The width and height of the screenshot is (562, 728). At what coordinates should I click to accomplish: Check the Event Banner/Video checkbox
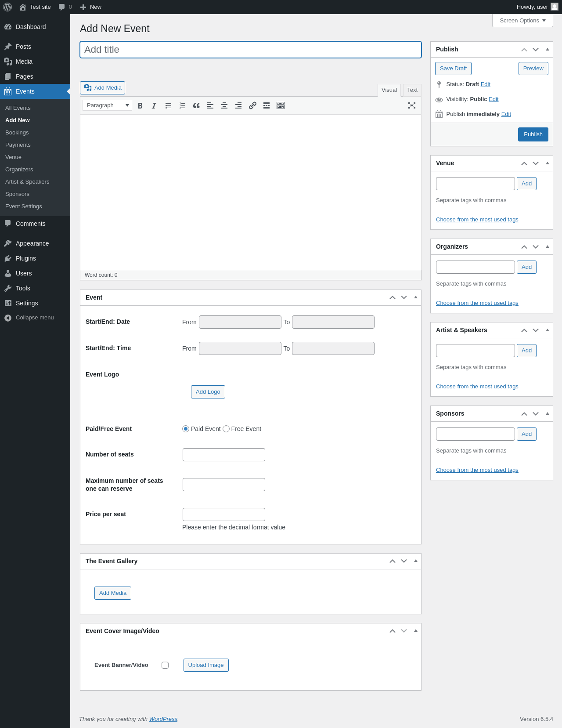tap(165, 665)
